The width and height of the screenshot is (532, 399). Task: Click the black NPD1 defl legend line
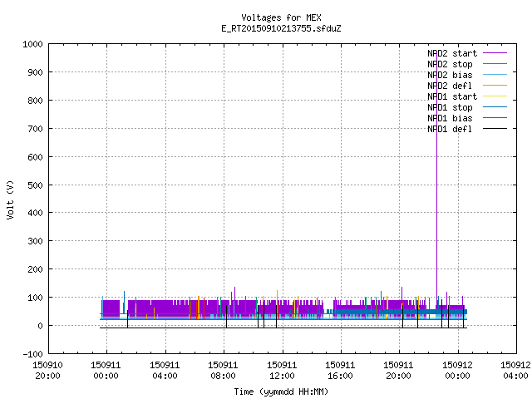pos(495,129)
